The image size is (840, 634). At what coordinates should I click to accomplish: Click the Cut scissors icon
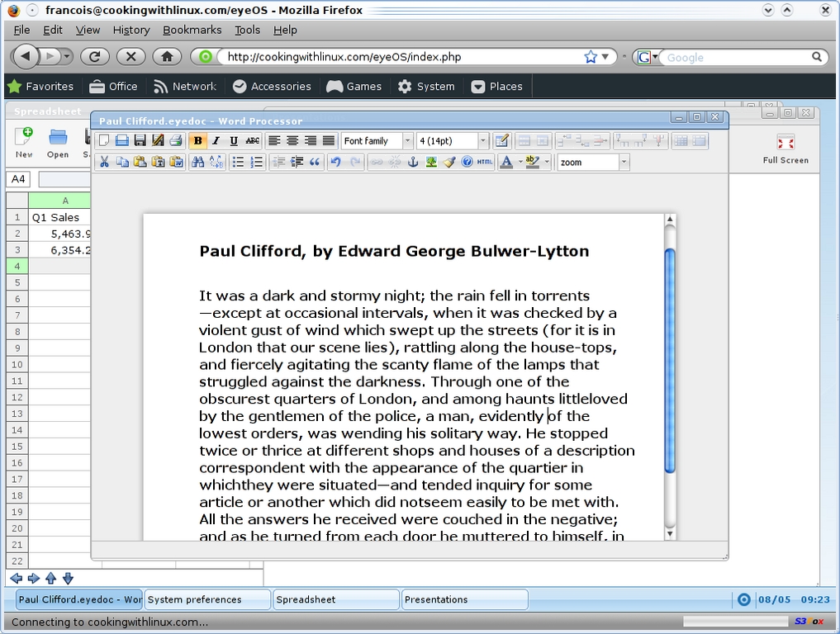click(x=104, y=162)
